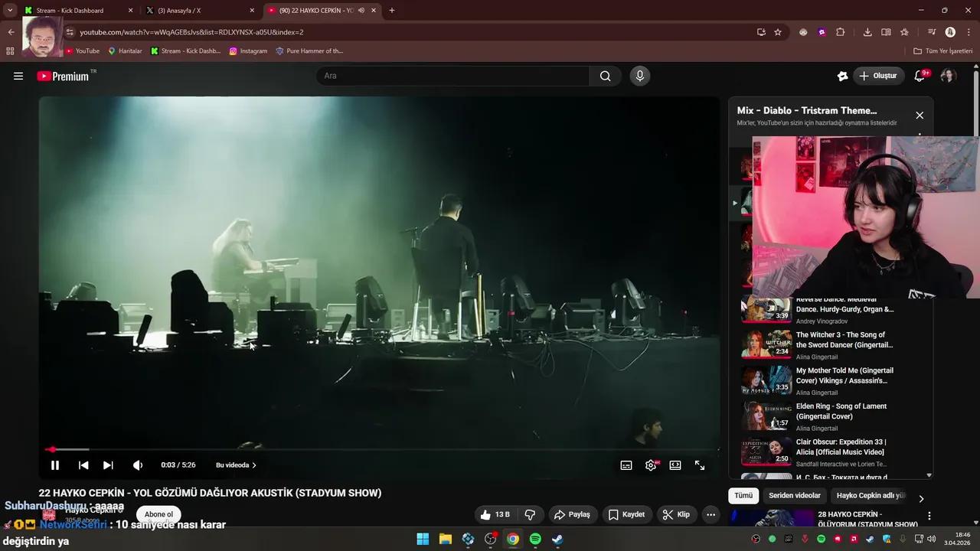Expand the 'Bu videoda' chapters chevron
Image resolution: width=980 pixels, height=551 pixels.
254,465
